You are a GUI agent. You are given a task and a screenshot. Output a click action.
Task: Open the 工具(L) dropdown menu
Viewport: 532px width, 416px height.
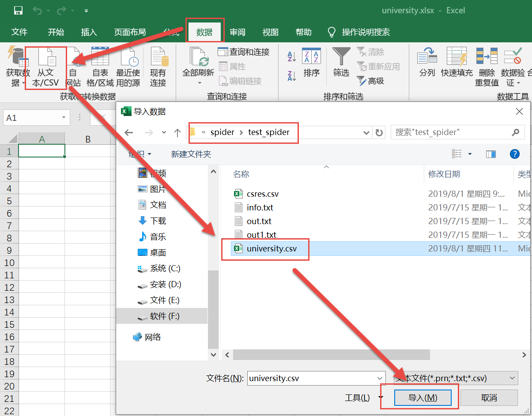coord(364,397)
